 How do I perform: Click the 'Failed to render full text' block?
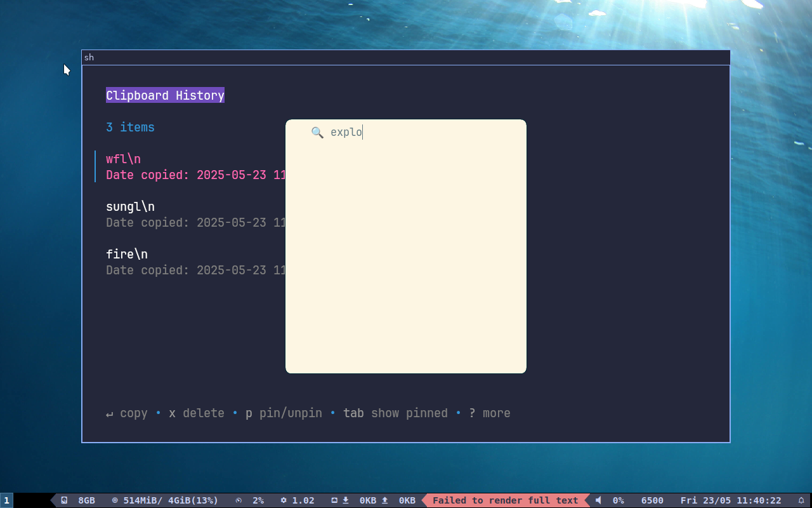coord(506,500)
